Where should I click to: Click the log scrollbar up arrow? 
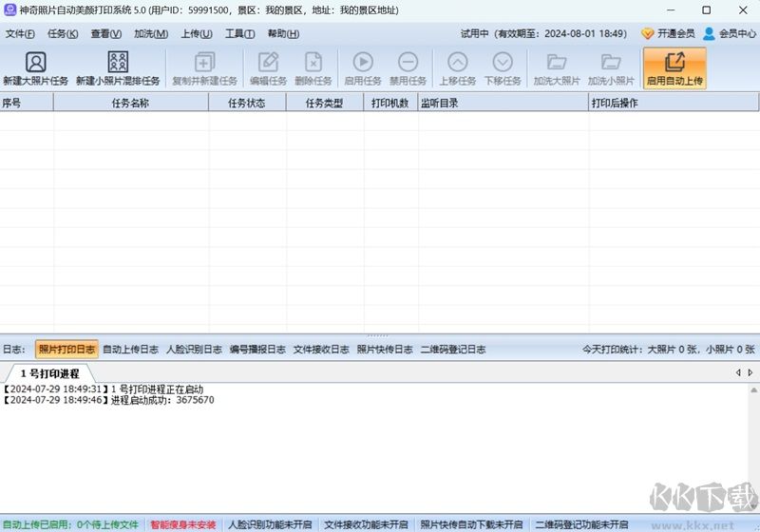[754, 389]
